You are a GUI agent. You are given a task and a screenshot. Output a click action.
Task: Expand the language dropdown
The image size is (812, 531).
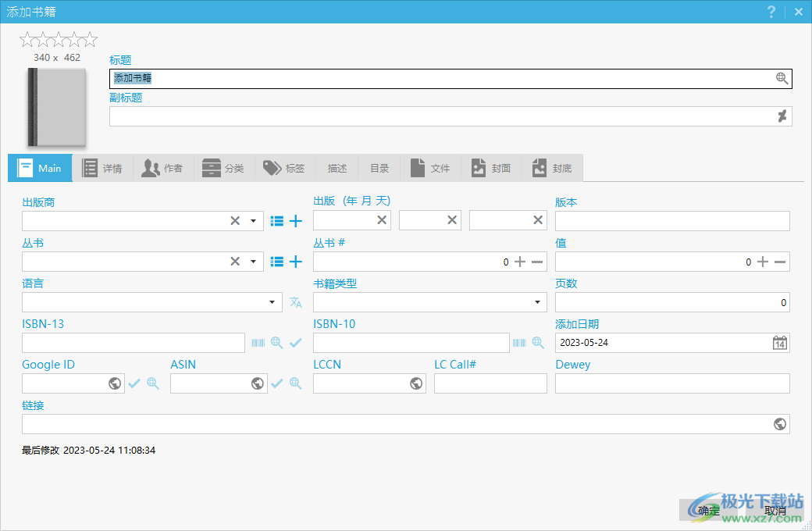272,302
